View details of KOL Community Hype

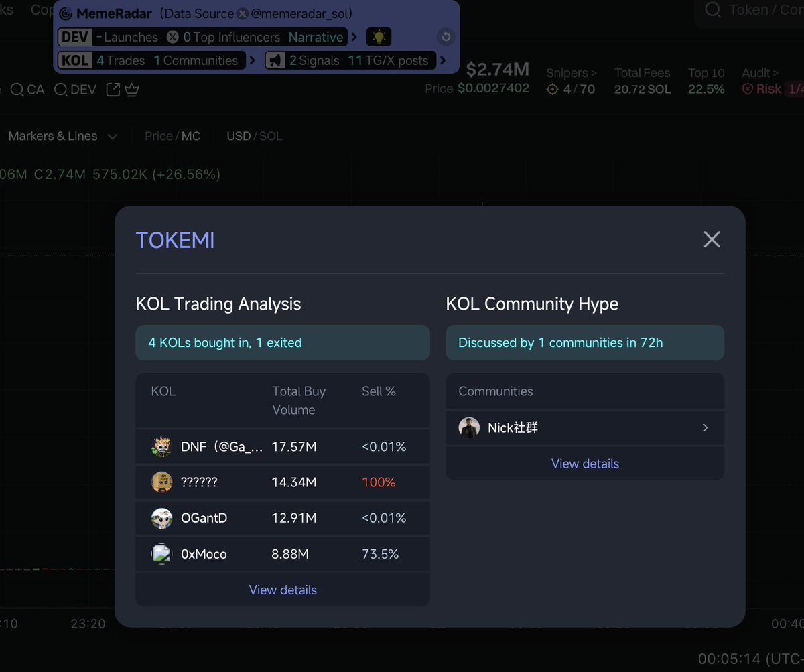click(x=585, y=464)
